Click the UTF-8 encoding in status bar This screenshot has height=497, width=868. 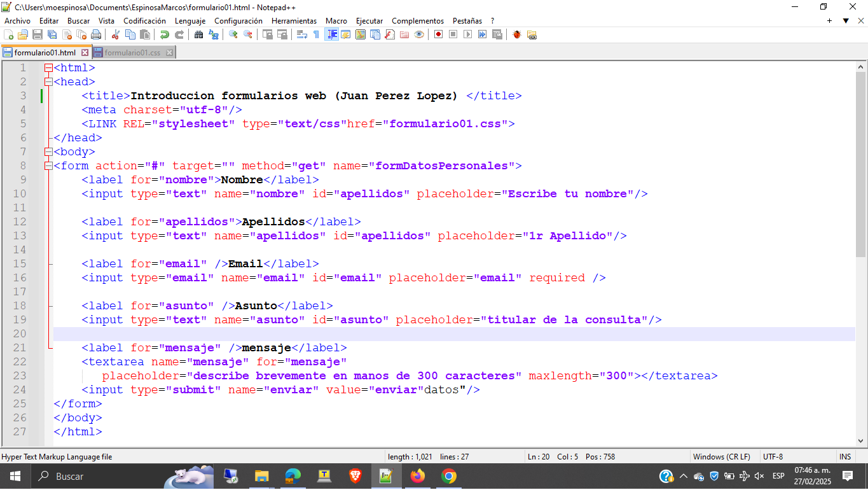coord(773,457)
